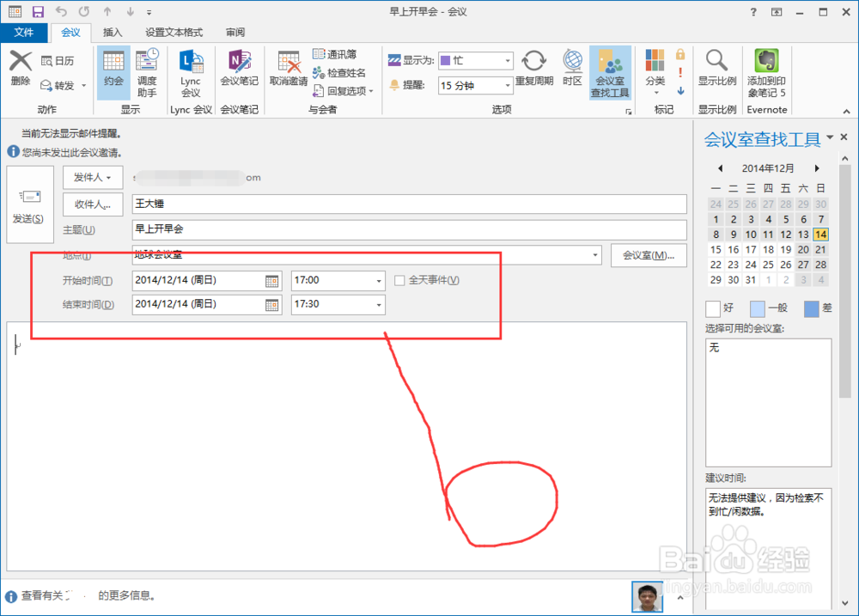Image resolution: width=859 pixels, height=616 pixels.
Task: Open the Scheduling Assistant icon
Action: tap(147, 60)
